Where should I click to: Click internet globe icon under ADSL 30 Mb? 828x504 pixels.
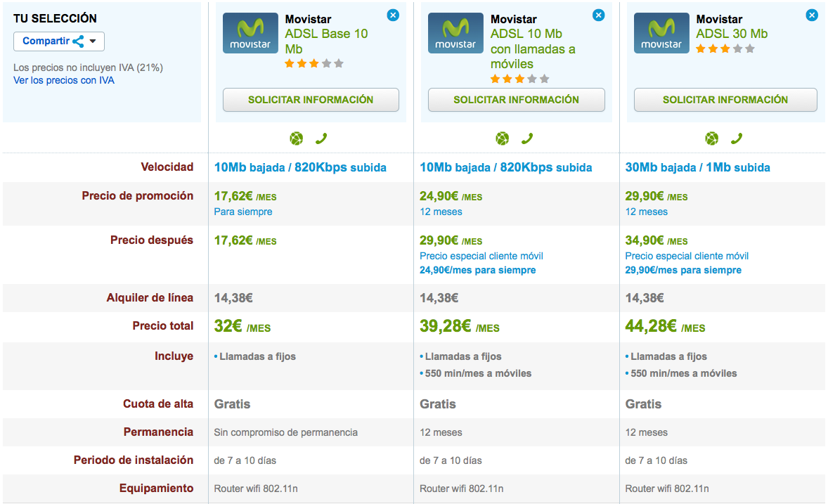(x=712, y=138)
